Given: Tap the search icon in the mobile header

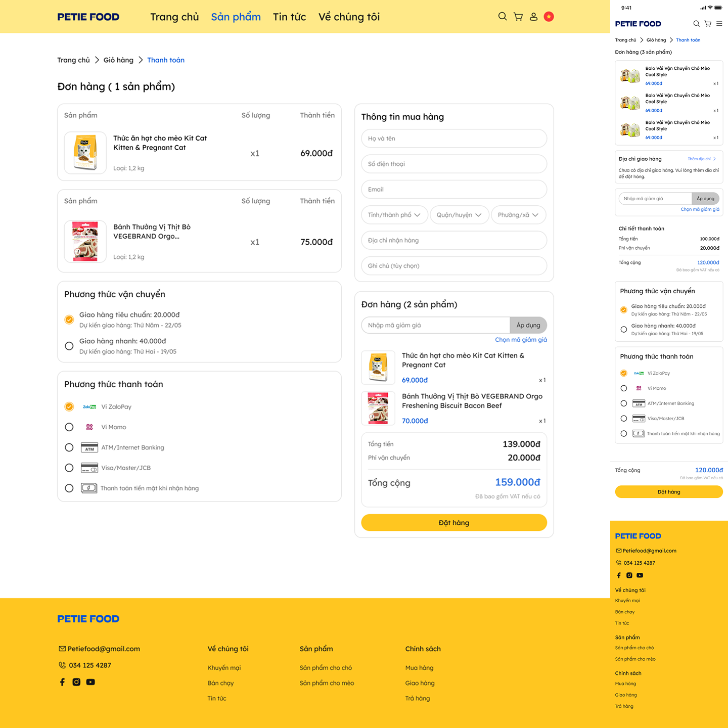Looking at the screenshot, I should tap(697, 24).
